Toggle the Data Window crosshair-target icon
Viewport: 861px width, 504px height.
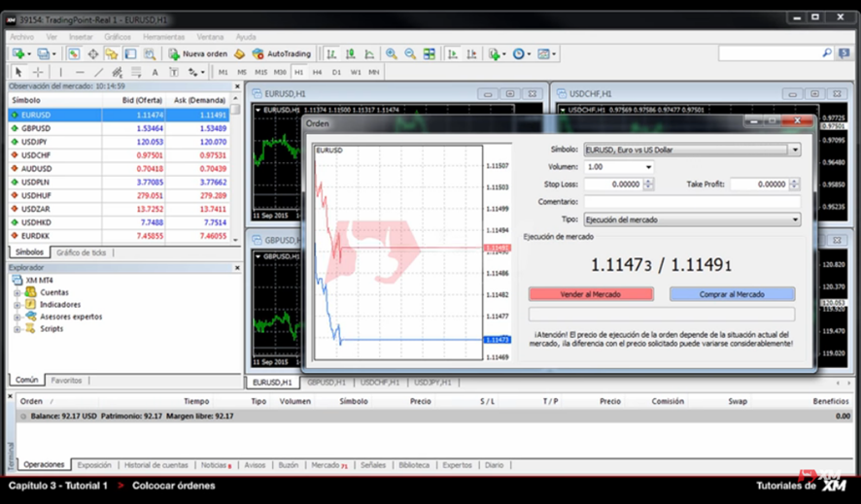92,53
